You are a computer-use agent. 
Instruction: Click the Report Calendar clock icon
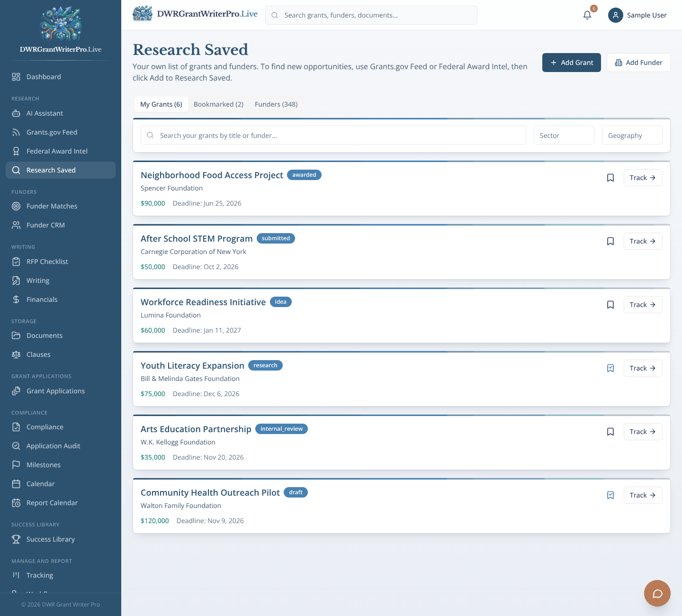16,503
